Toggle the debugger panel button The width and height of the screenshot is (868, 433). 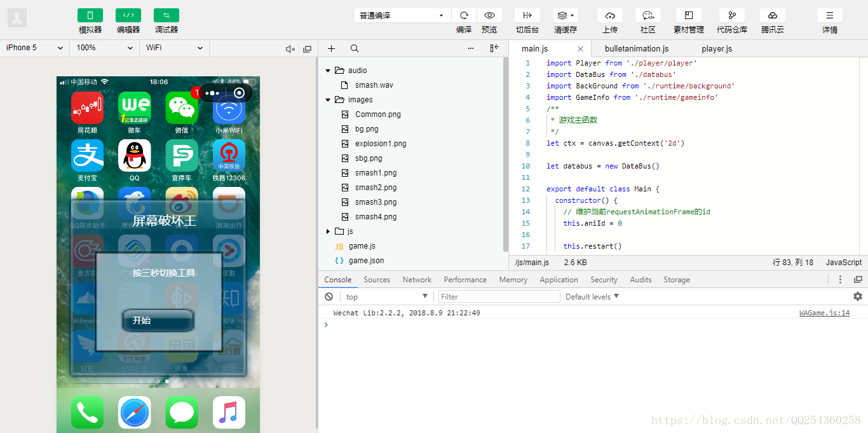coord(166,15)
